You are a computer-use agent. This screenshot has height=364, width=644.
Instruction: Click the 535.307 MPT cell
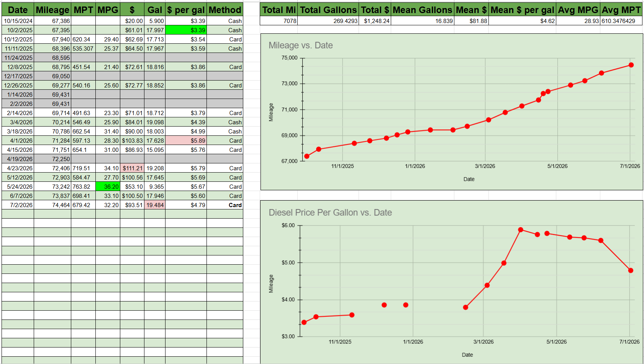(83, 48)
